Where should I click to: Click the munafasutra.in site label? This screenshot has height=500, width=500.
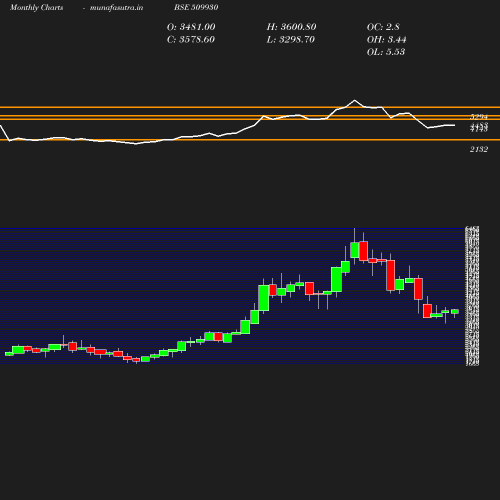[x=116, y=7]
